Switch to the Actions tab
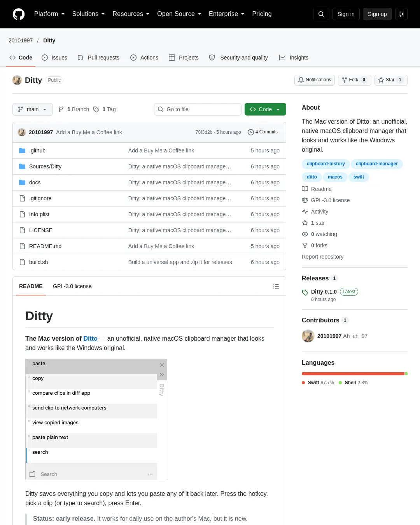 pos(144,58)
